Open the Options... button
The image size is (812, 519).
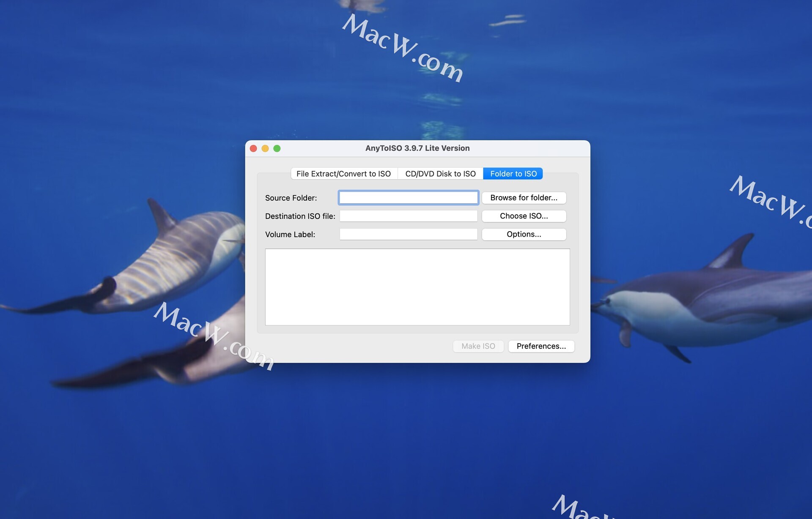tap(524, 234)
